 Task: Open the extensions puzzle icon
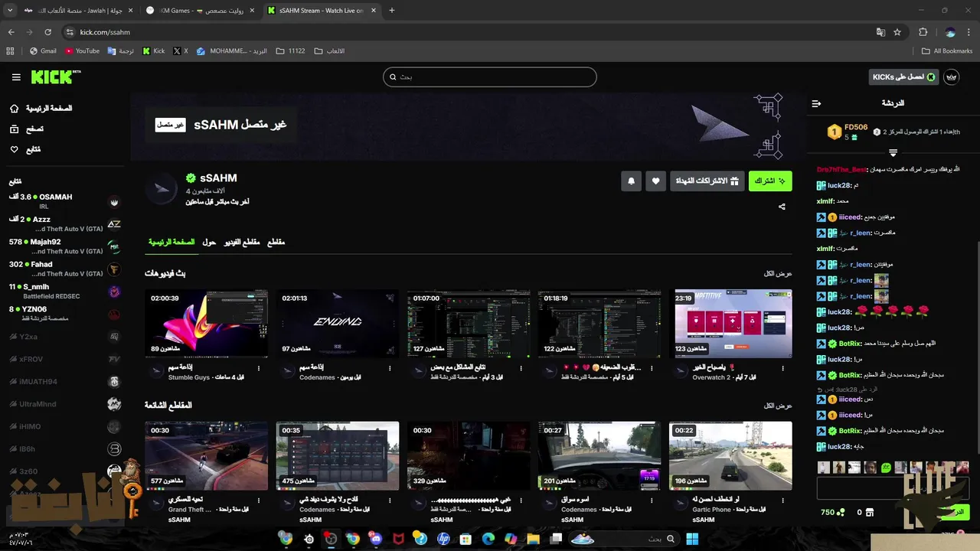[x=923, y=32]
